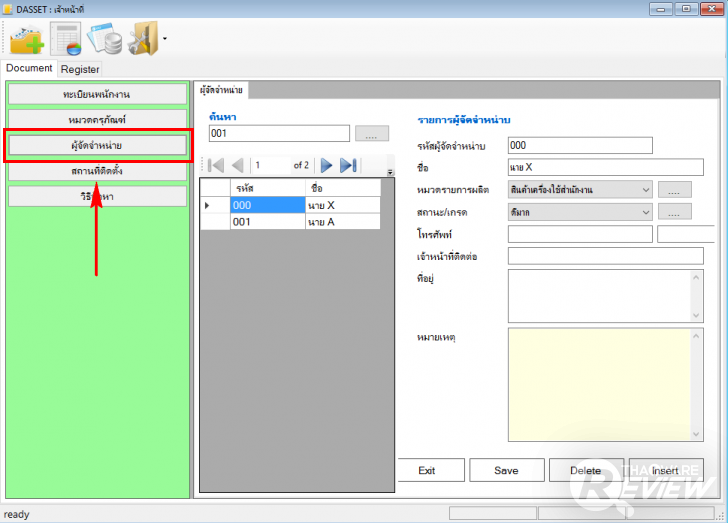Click the รหัส column header
The width and height of the screenshot is (728, 523).
tap(267, 188)
